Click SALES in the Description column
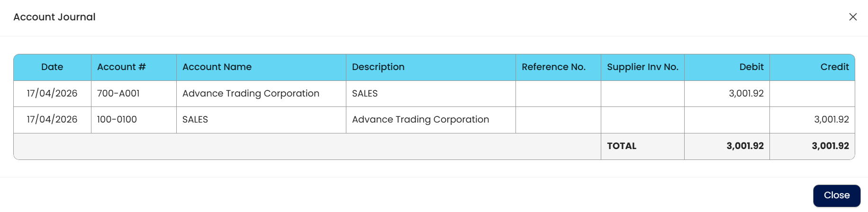The width and height of the screenshot is (868, 212). 365,94
